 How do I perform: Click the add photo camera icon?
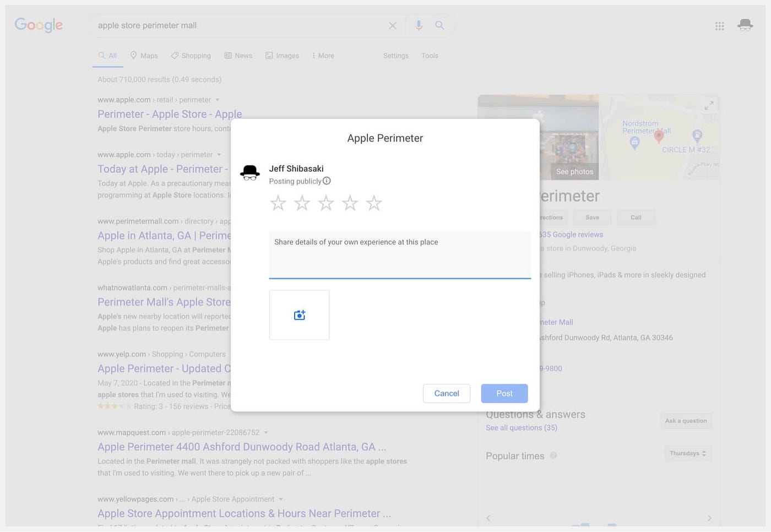point(300,315)
